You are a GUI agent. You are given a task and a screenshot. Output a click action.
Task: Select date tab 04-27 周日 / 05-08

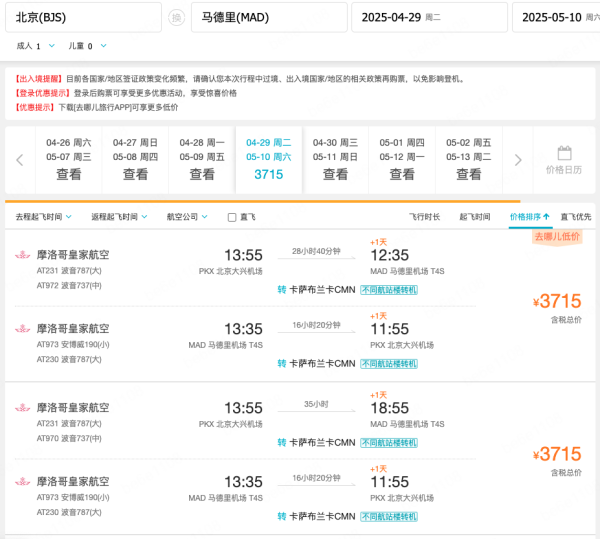(135, 160)
